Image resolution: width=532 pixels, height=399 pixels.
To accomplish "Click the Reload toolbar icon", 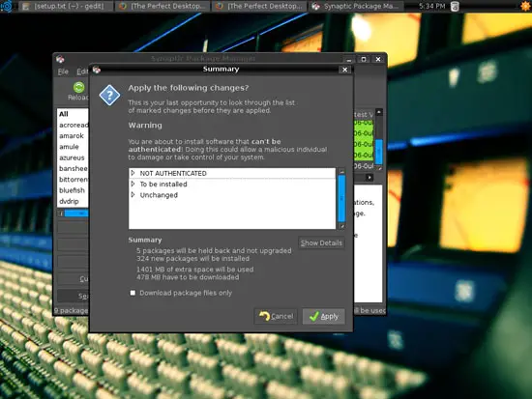I will click(78, 88).
